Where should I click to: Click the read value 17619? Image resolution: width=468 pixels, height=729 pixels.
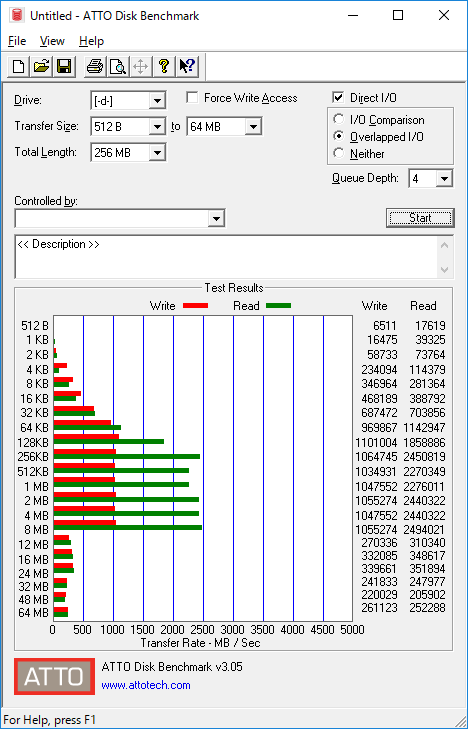(430, 325)
